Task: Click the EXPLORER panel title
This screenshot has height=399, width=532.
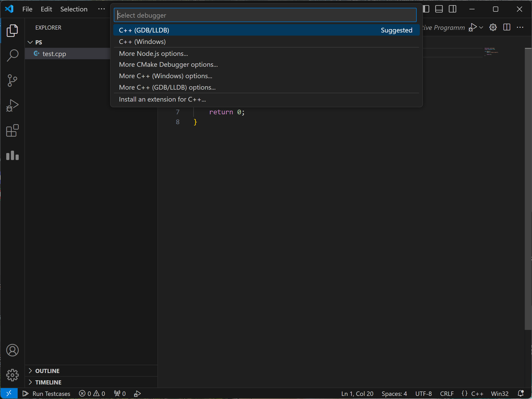Action: (x=48, y=28)
